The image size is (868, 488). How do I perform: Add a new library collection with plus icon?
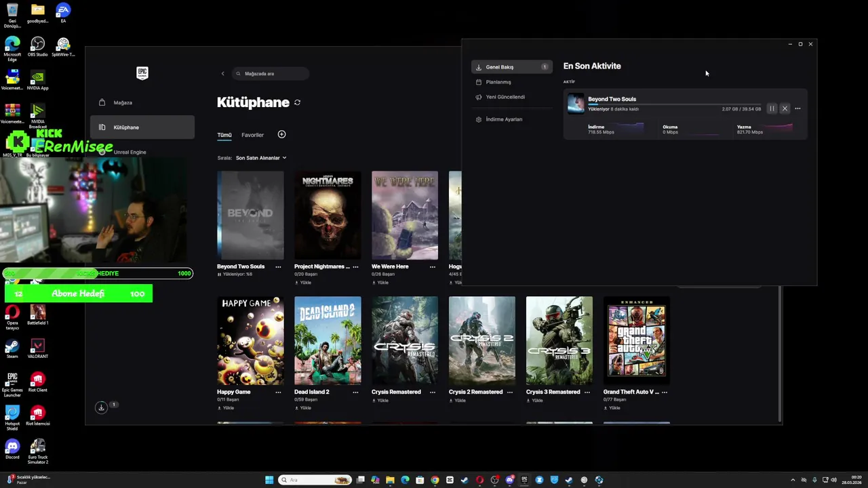point(281,134)
